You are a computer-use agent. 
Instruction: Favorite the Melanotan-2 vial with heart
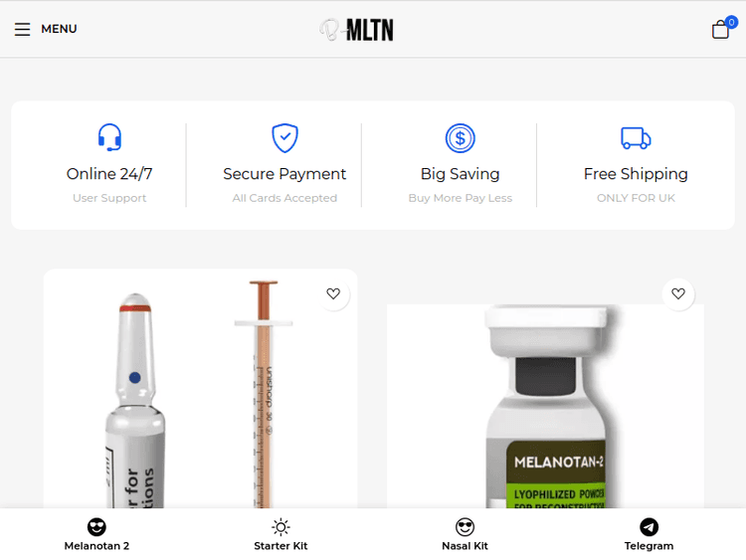point(678,293)
